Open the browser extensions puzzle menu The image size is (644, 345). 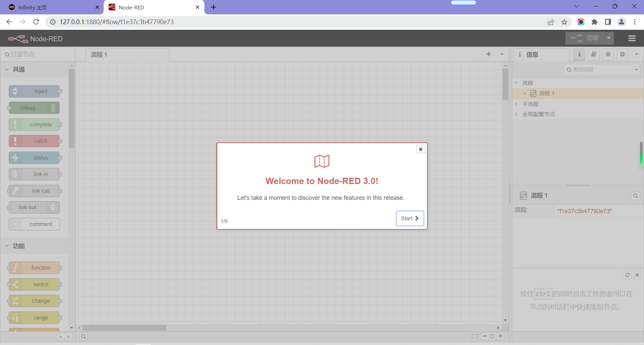(x=594, y=22)
